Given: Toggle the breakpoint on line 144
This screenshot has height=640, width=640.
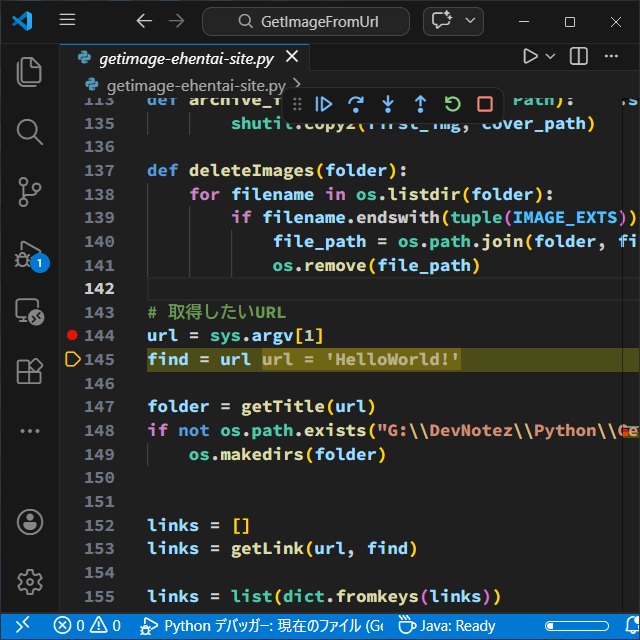Looking at the screenshot, I should click(72, 336).
